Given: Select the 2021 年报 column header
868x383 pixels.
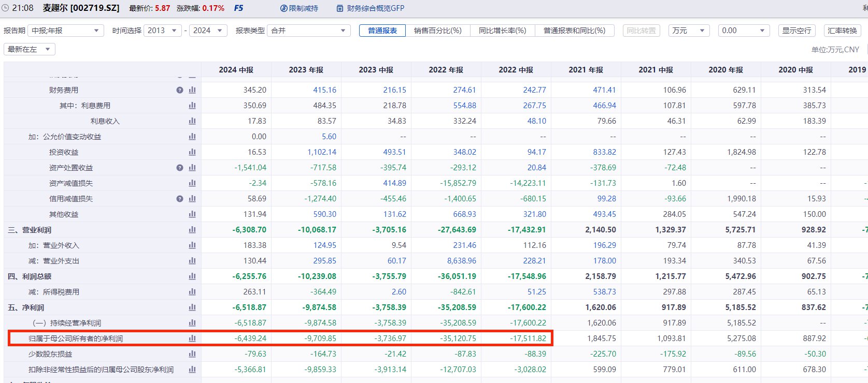Looking at the screenshot, I should coord(586,70).
